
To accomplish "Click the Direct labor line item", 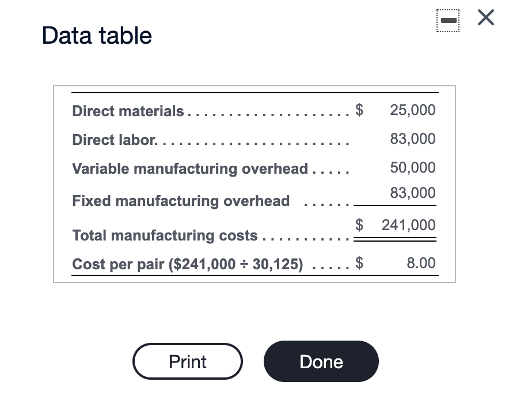I will pos(113,140).
